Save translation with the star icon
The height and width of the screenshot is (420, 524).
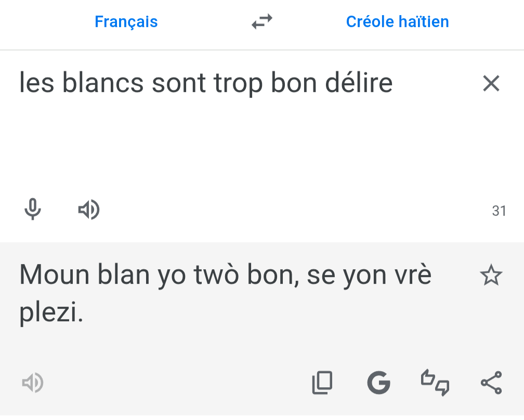point(491,275)
